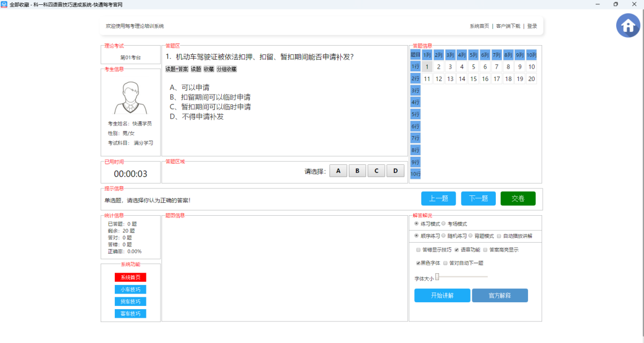This screenshot has width=644, height=343.
Task: Select question number 12 in grid
Action: point(438,79)
